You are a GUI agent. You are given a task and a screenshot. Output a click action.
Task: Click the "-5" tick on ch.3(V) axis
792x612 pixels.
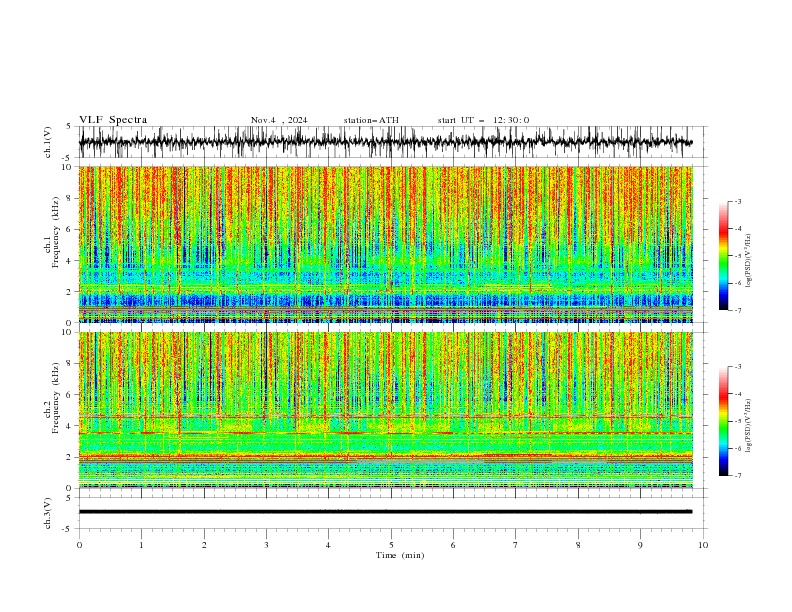click(x=67, y=529)
